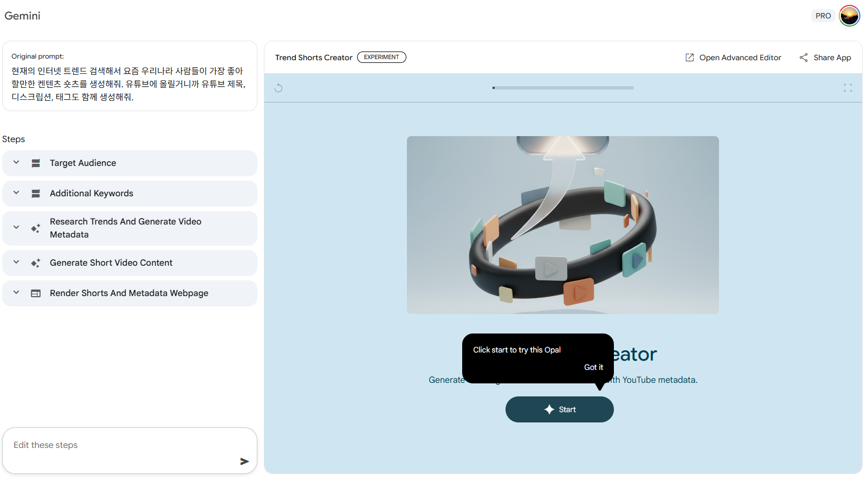
Task: Expand the Generate Short Video Content chevron
Action: 16,262
